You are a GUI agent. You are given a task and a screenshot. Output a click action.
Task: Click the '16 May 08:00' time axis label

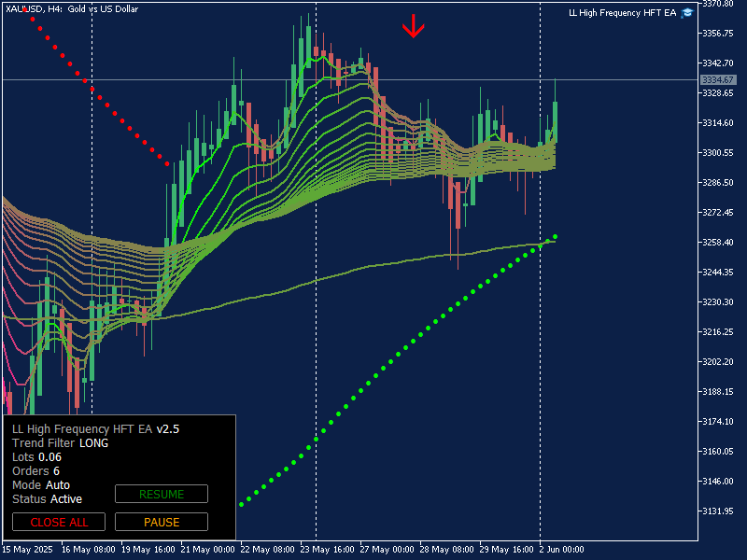click(x=89, y=549)
